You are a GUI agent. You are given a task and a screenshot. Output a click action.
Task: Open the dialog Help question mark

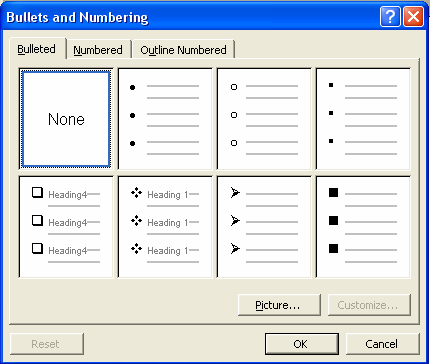(390, 16)
